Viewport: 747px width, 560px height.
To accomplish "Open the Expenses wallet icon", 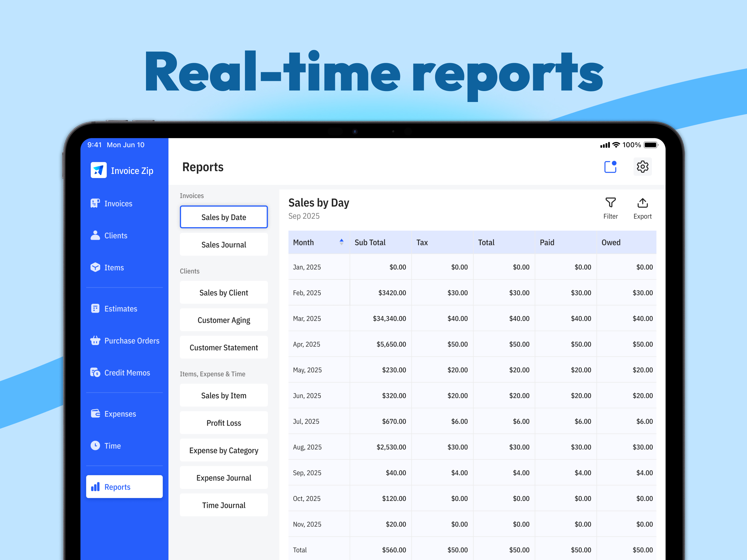I will (95, 414).
